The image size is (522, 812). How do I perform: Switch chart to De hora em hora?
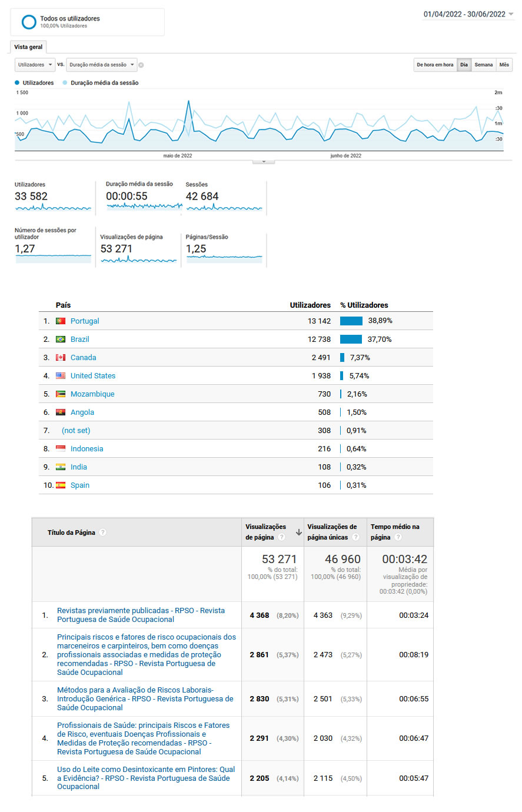pos(435,65)
